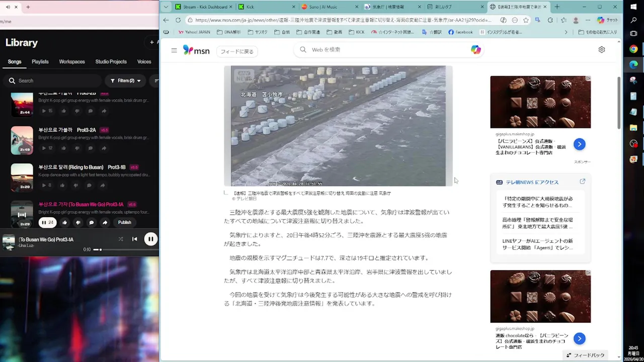Dislike the Riding to Busan Prot3-1B song

[x=76, y=185]
